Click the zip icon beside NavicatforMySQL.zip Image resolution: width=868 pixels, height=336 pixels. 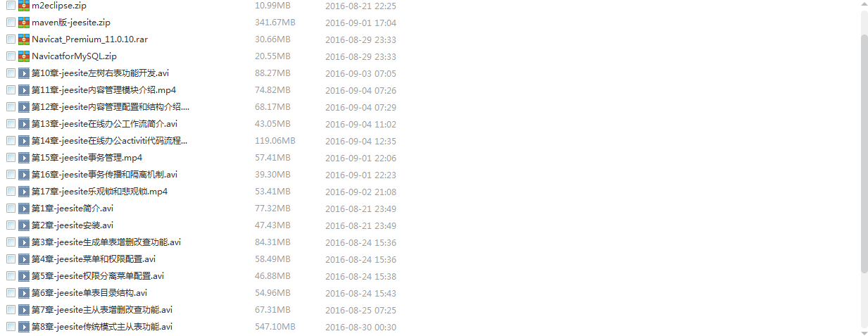click(24, 56)
